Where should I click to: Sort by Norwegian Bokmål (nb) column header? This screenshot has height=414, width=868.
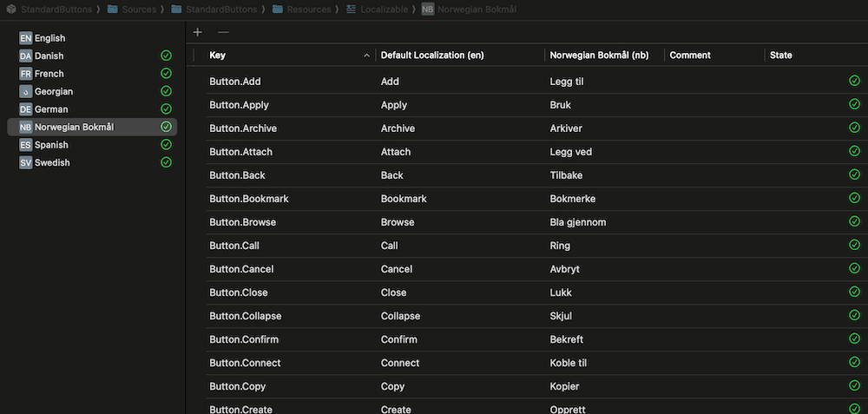point(600,56)
